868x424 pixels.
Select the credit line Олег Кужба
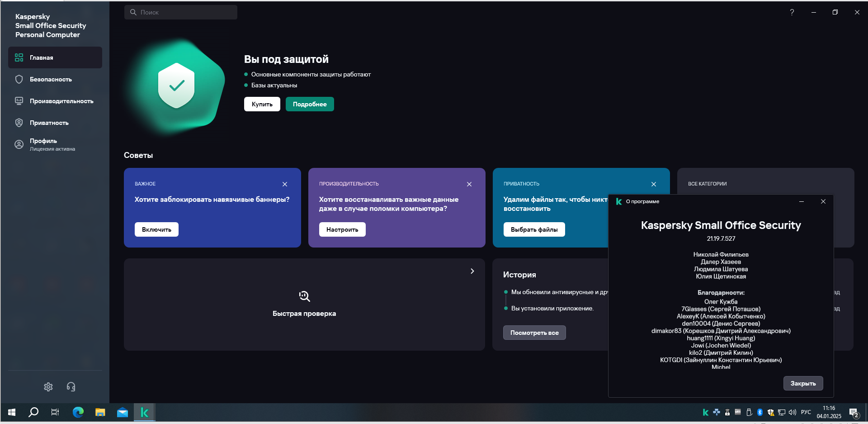pyautogui.click(x=721, y=302)
